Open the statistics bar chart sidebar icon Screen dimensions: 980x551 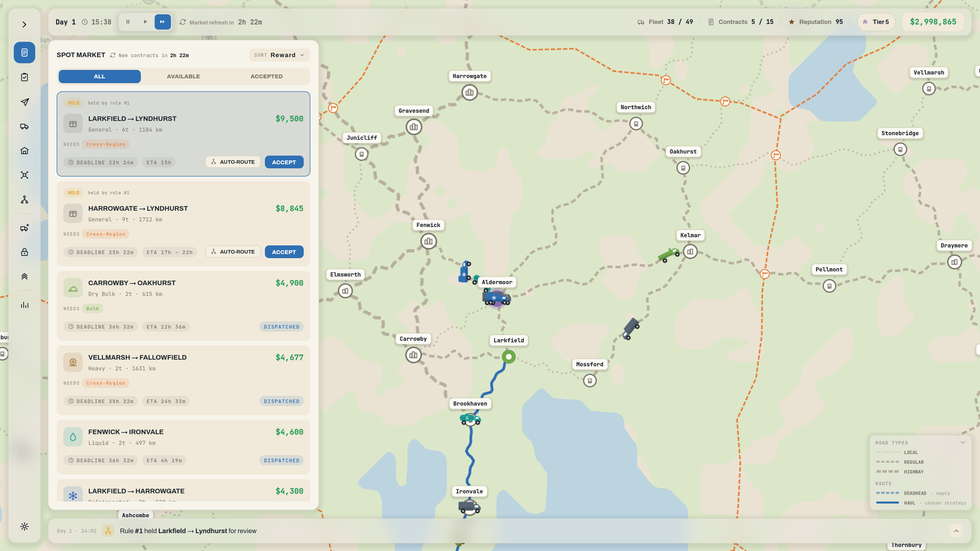point(24,305)
